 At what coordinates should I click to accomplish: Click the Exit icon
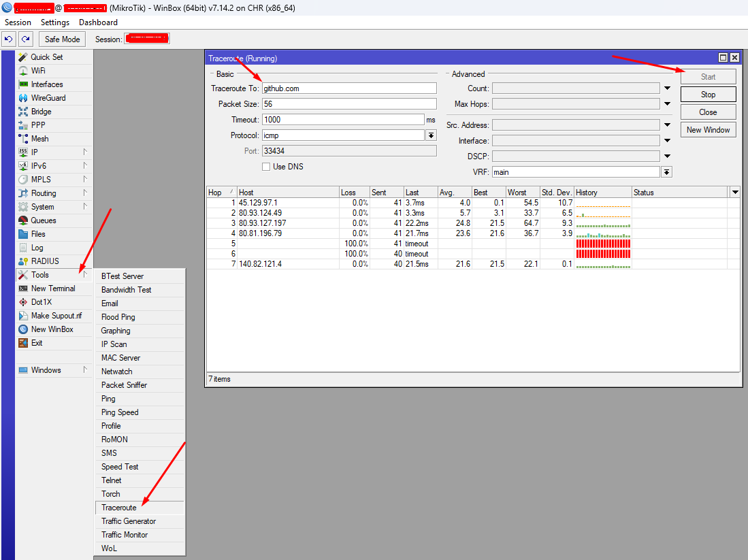[23, 343]
